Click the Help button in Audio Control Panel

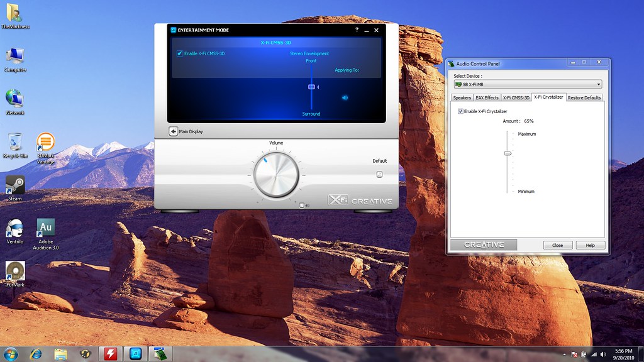pos(590,245)
